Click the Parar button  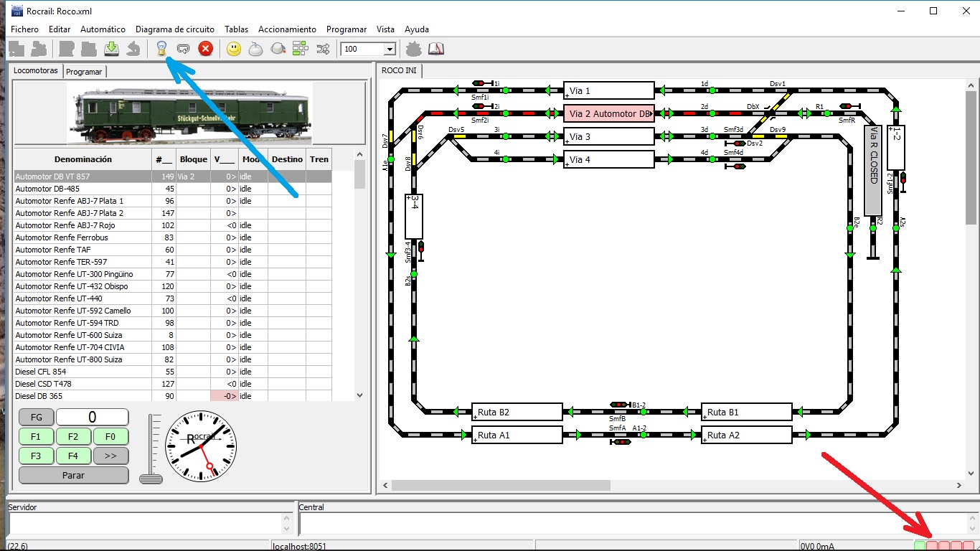[73, 475]
